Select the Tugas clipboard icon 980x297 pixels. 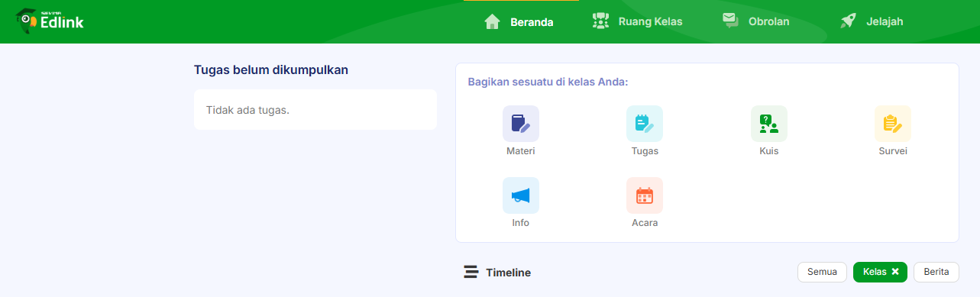click(645, 124)
